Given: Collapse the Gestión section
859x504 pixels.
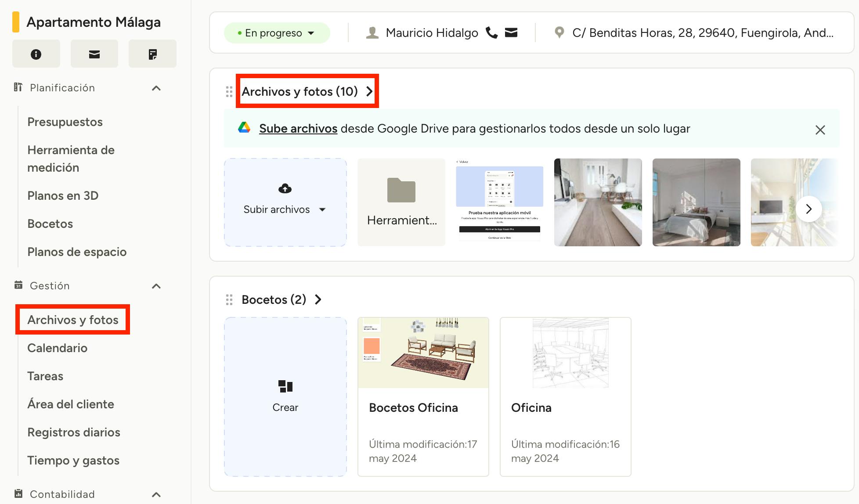Looking at the screenshot, I should click(x=156, y=286).
